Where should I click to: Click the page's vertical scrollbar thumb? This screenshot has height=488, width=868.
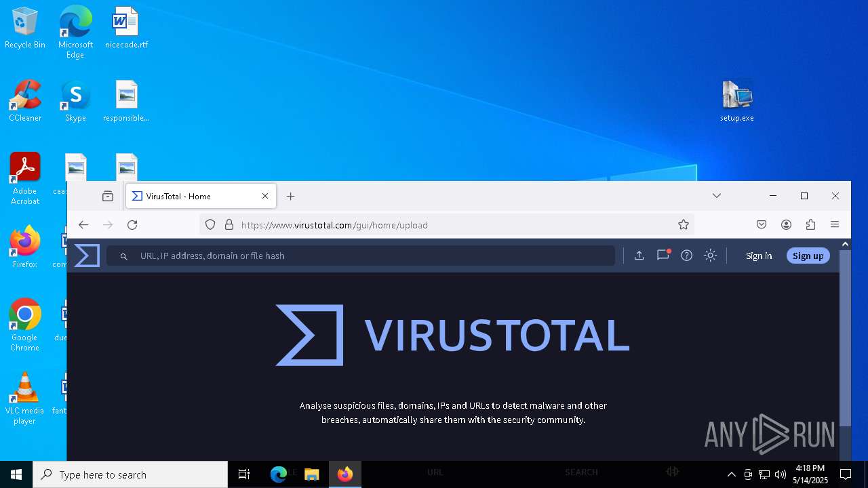[845, 338]
